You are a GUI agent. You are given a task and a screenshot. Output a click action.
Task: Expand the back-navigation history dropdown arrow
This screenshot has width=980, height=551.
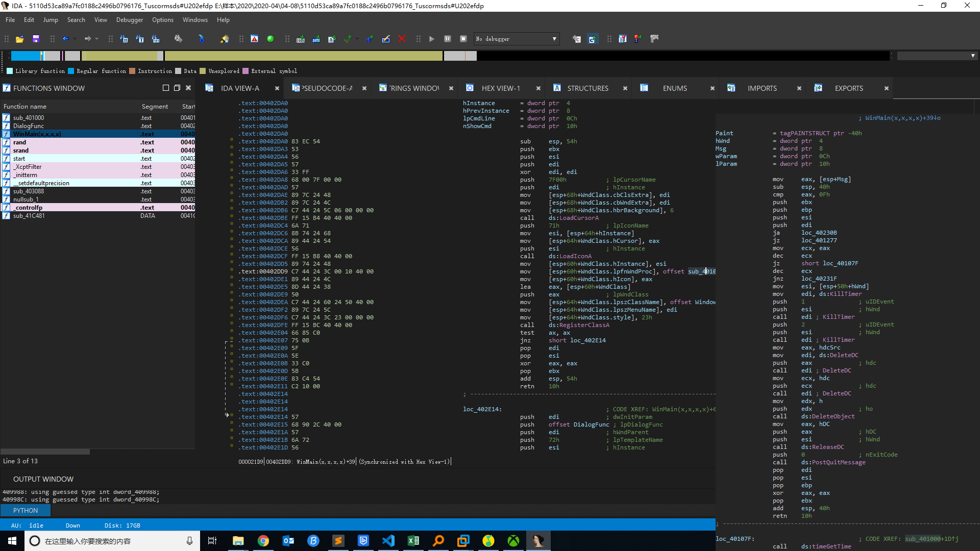pos(75,39)
